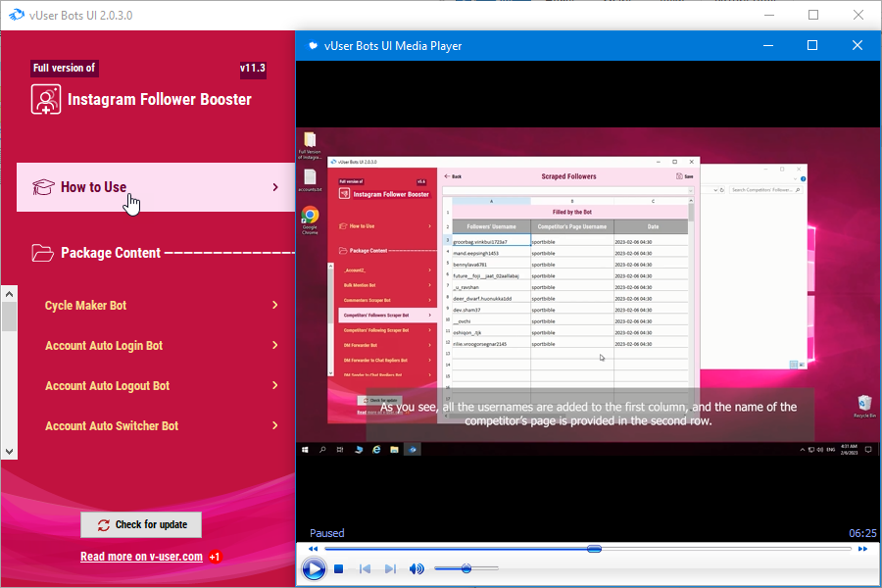Click the vUser Bots UI title bar logo

(x=17, y=15)
